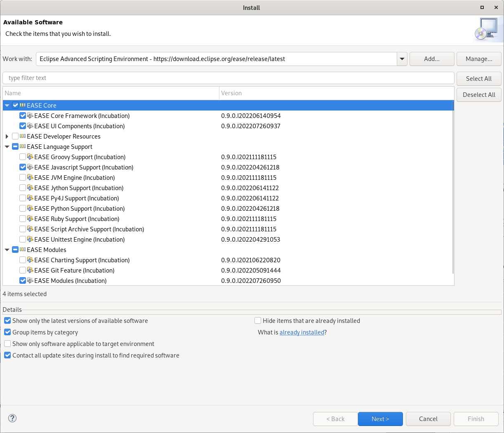Screen dimensions: 504x433
Task: Collapse the EASE Core category
Action: click(x=7, y=105)
